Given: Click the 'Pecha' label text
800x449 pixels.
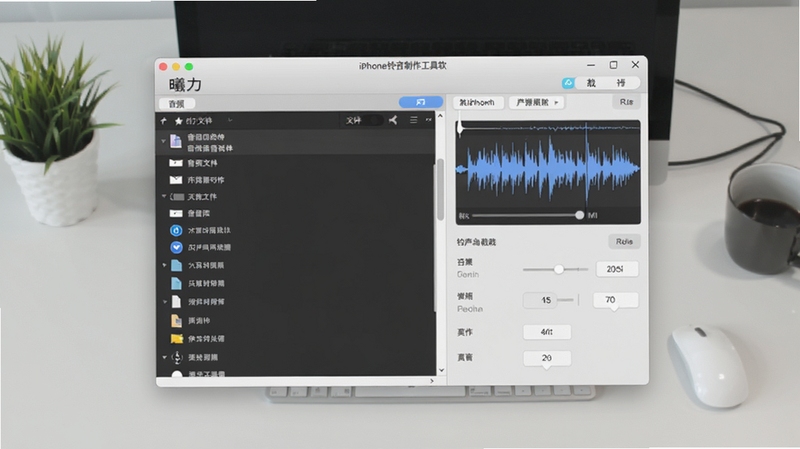Looking at the screenshot, I should coord(470,309).
